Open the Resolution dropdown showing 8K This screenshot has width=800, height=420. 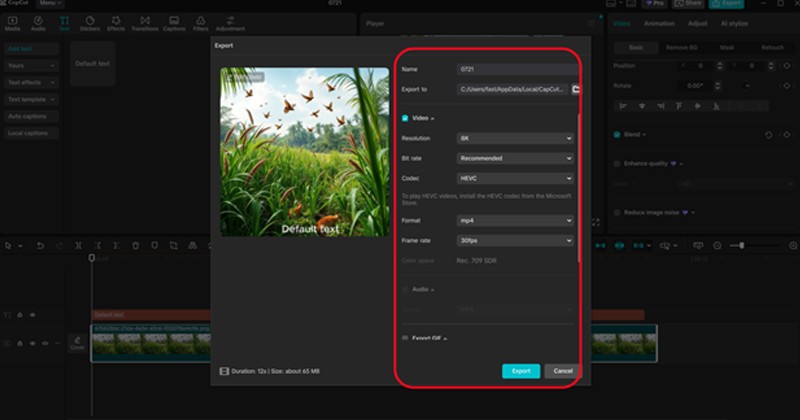515,138
